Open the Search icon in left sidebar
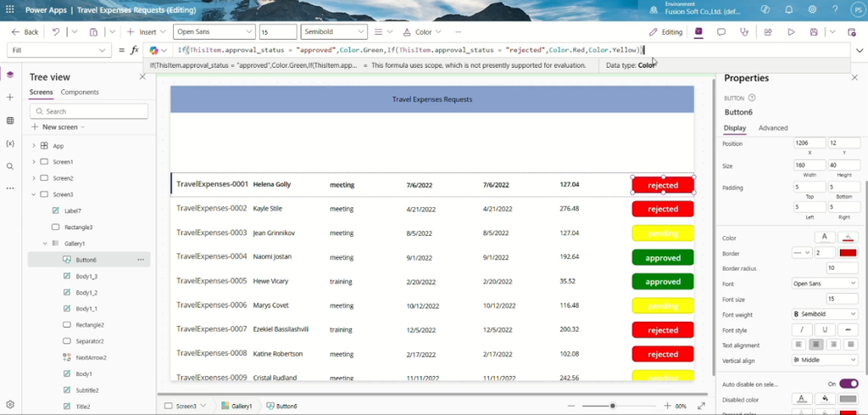Viewport: 868px width, 415px height. [10, 166]
